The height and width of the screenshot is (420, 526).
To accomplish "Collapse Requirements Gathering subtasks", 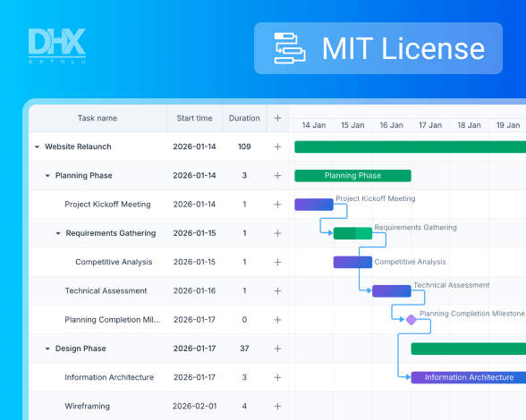I will [x=58, y=233].
